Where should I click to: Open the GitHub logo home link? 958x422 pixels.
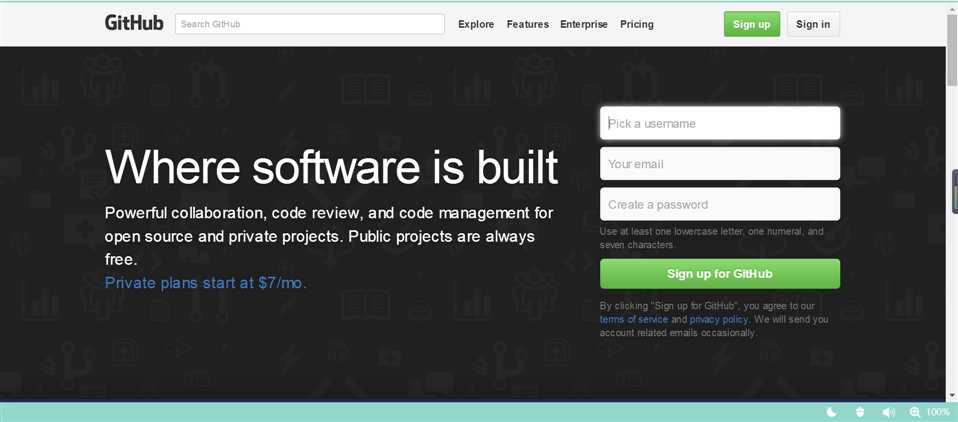click(x=134, y=23)
